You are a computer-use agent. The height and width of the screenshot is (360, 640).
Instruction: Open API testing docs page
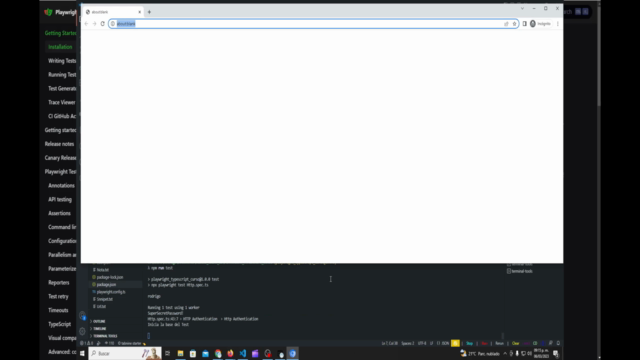click(x=60, y=200)
